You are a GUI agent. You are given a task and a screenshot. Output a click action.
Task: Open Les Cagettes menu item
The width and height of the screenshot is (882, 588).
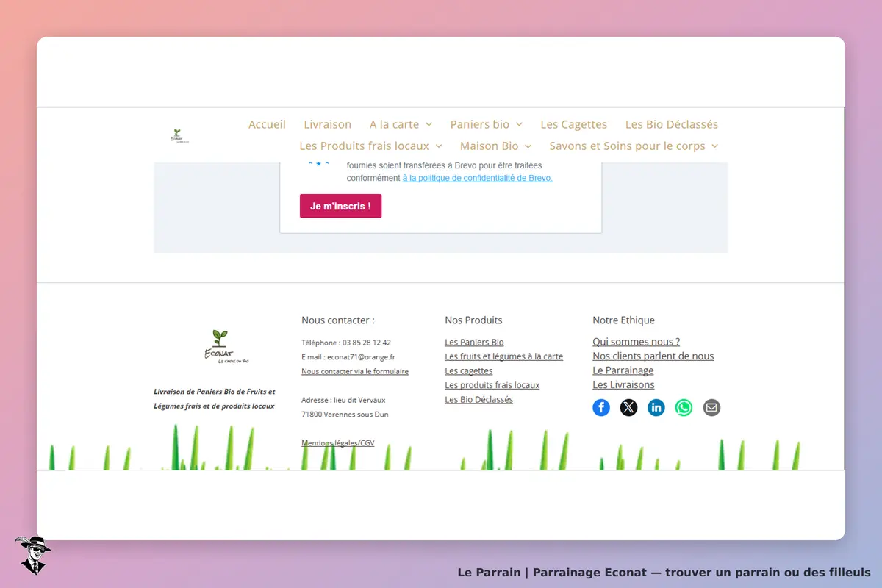click(574, 125)
